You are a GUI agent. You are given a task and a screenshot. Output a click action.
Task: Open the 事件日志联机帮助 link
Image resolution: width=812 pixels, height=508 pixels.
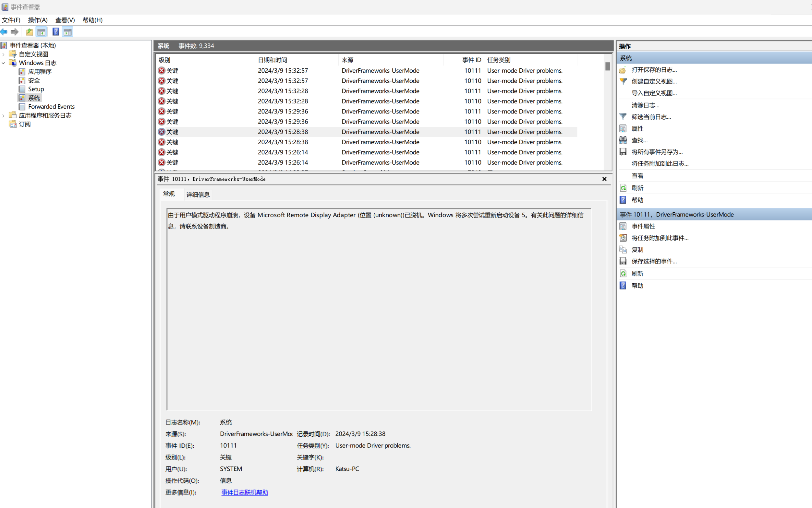[244, 492]
